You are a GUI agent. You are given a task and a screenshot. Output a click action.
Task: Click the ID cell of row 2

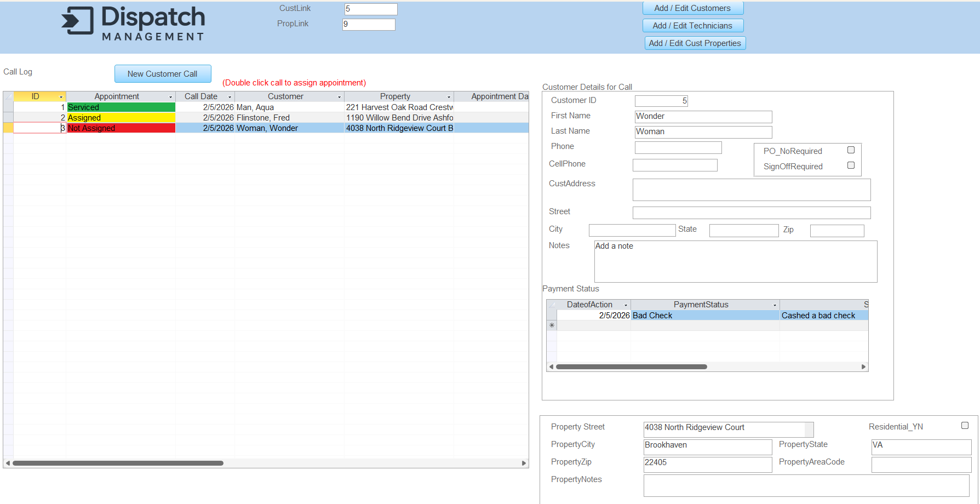click(x=39, y=118)
